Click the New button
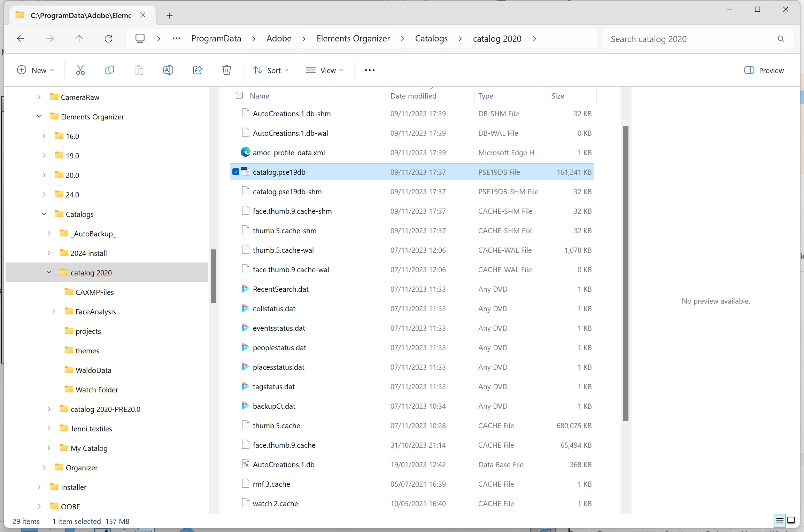 click(x=35, y=70)
